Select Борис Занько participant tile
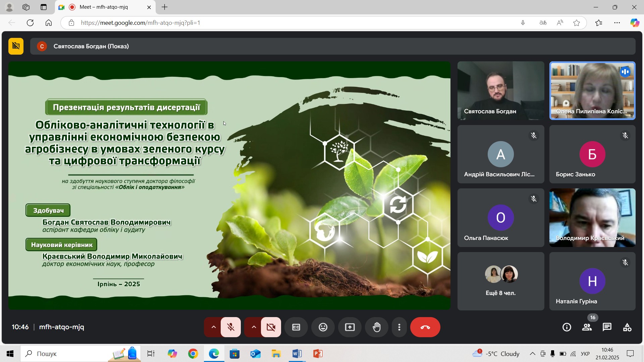 pyautogui.click(x=592, y=154)
